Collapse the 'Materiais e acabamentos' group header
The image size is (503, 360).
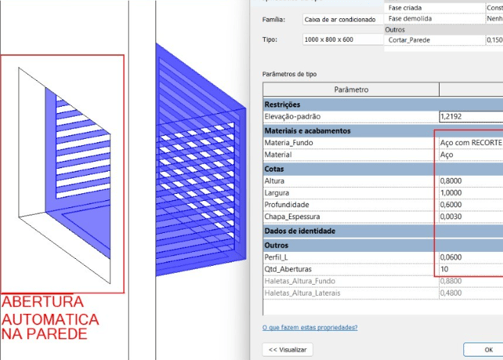(383, 131)
